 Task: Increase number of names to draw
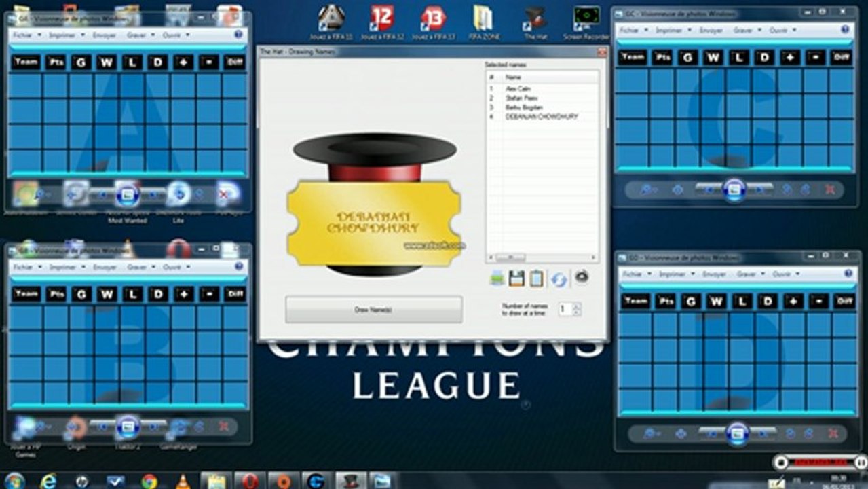pos(577,306)
